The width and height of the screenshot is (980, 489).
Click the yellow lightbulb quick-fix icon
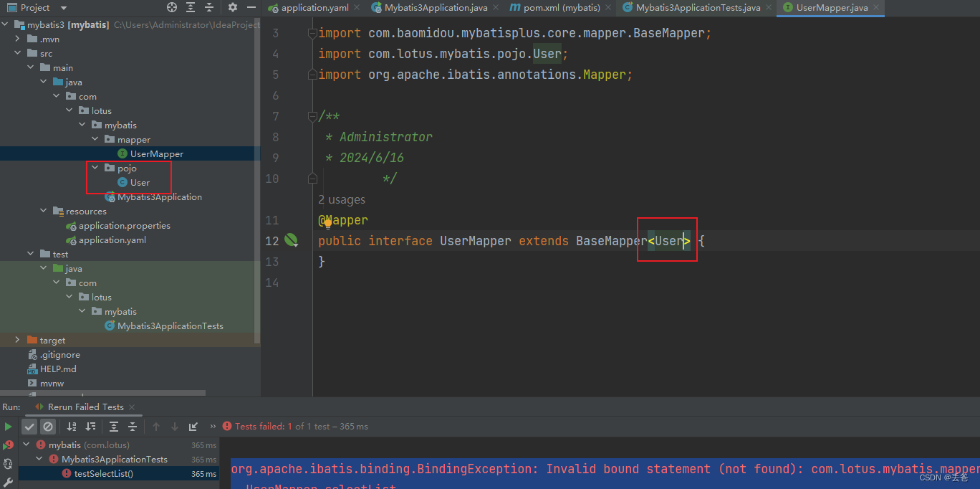coord(328,222)
